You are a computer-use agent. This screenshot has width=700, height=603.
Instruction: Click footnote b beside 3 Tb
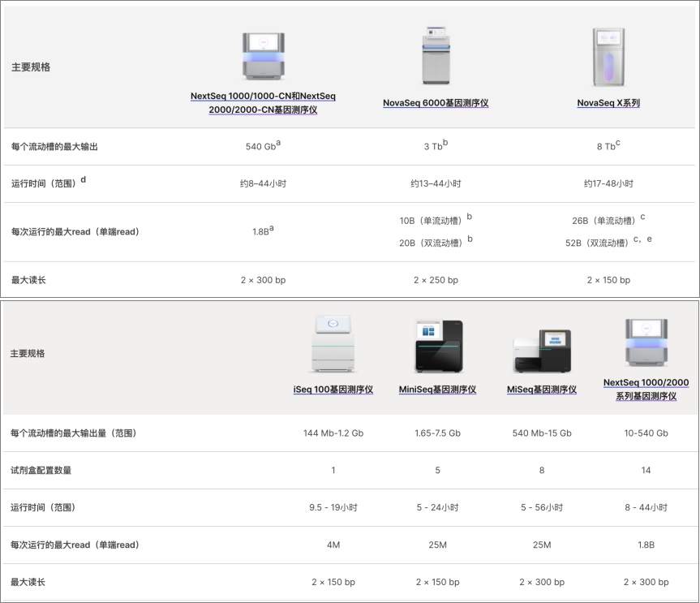(x=445, y=143)
